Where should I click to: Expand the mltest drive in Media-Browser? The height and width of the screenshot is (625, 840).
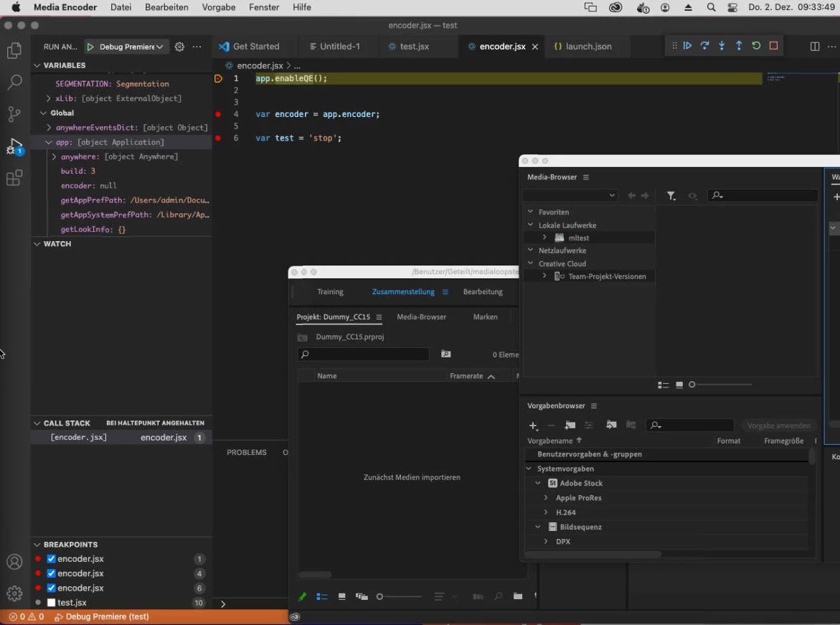point(544,238)
